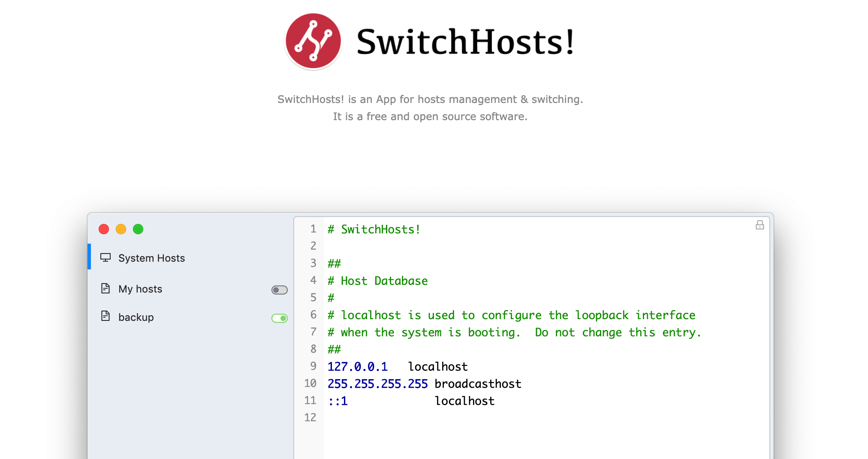Click the SwitchHosts! red logo icon
This screenshot has width=868, height=459.
point(313,41)
